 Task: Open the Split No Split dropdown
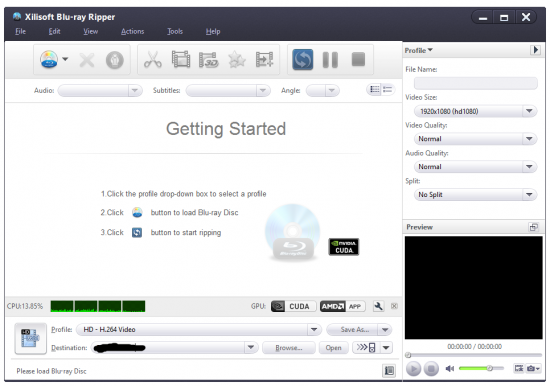[x=475, y=194]
